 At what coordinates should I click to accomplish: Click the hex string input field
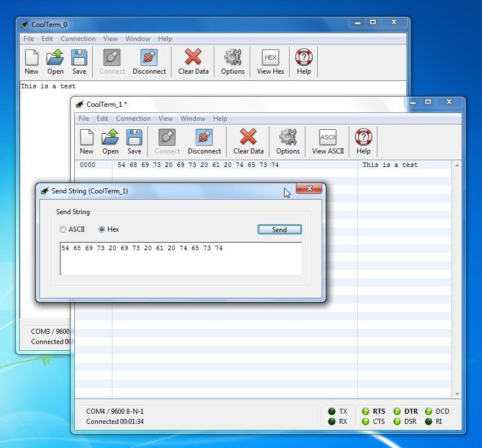(x=181, y=259)
